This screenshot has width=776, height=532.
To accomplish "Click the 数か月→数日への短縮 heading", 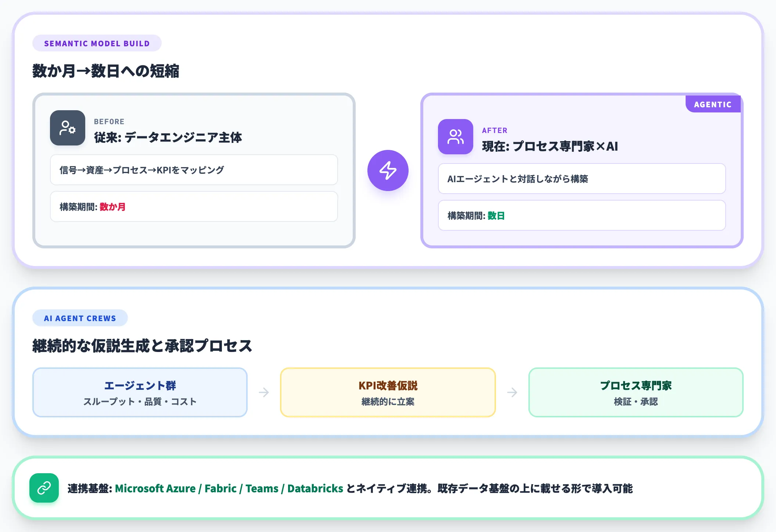I will point(106,71).
